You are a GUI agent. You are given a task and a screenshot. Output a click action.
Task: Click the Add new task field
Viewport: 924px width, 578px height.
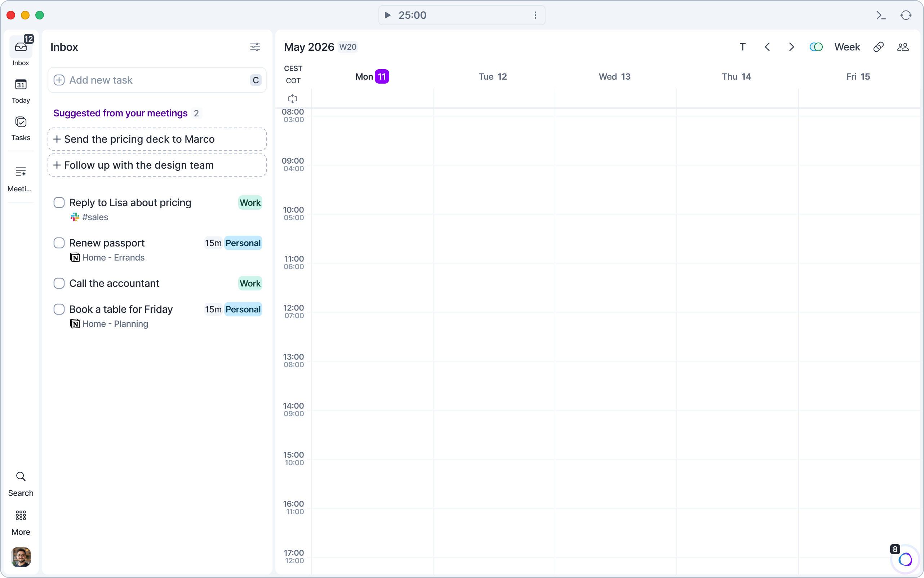[157, 80]
